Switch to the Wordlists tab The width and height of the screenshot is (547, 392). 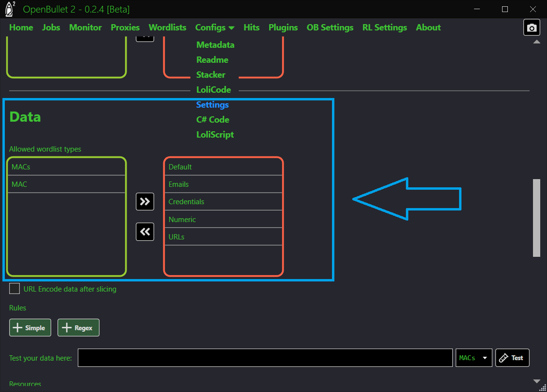(x=167, y=28)
